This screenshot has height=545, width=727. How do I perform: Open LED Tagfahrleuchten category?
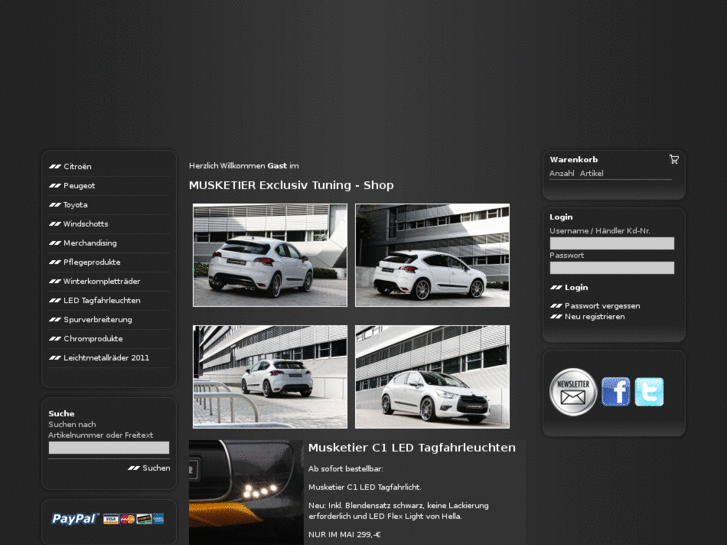point(101,300)
